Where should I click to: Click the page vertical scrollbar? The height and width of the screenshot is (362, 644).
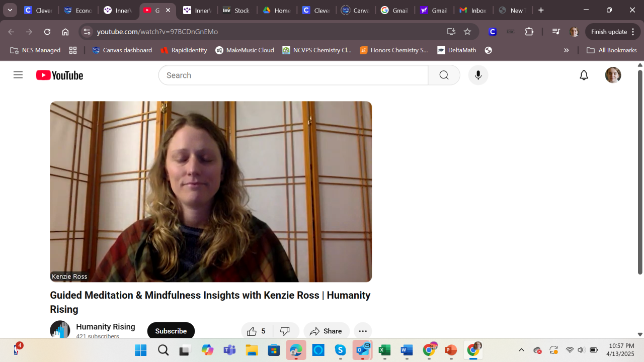[x=640, y=172]
